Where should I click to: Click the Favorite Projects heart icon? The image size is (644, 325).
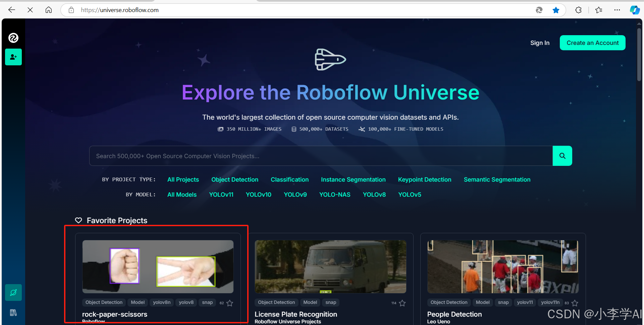78,220
